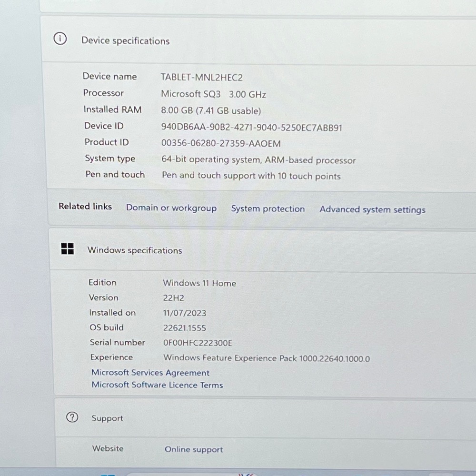Click the Website label under Support

pyautogui.click(x=108, y=448)
